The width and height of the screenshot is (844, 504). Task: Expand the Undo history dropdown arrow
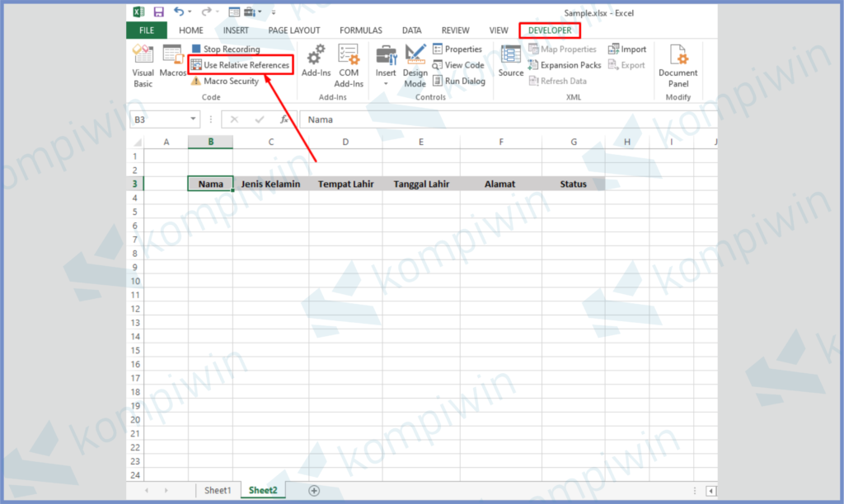pos(190,12)
